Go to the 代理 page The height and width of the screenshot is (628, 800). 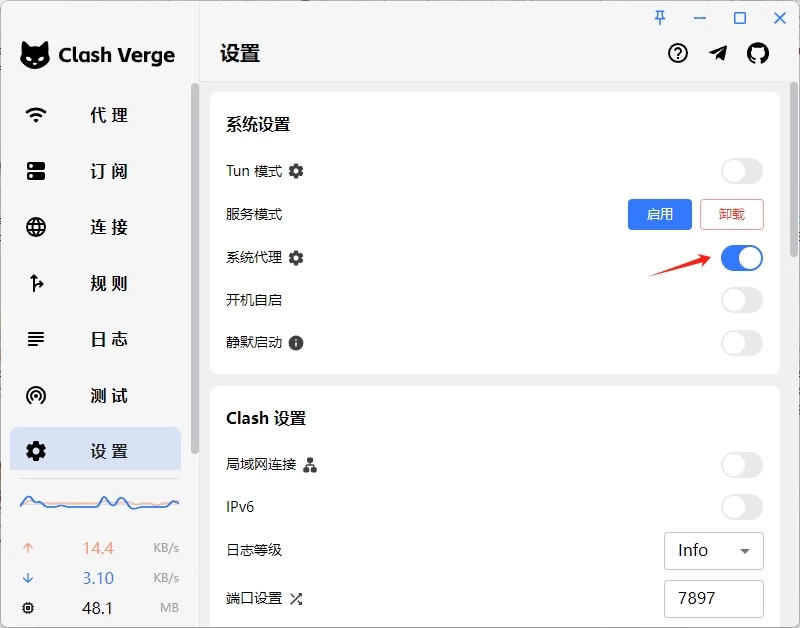(x=95, y=115)
